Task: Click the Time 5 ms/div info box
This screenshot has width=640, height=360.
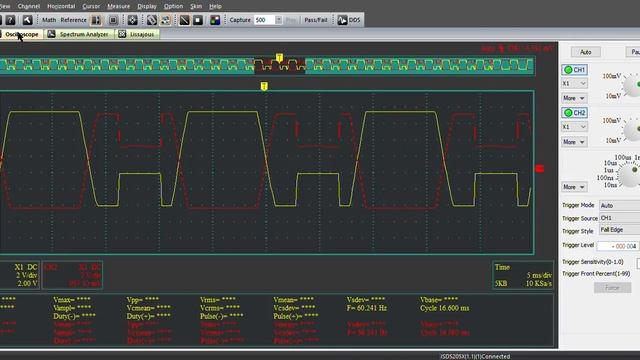Action: coord(523,276)
